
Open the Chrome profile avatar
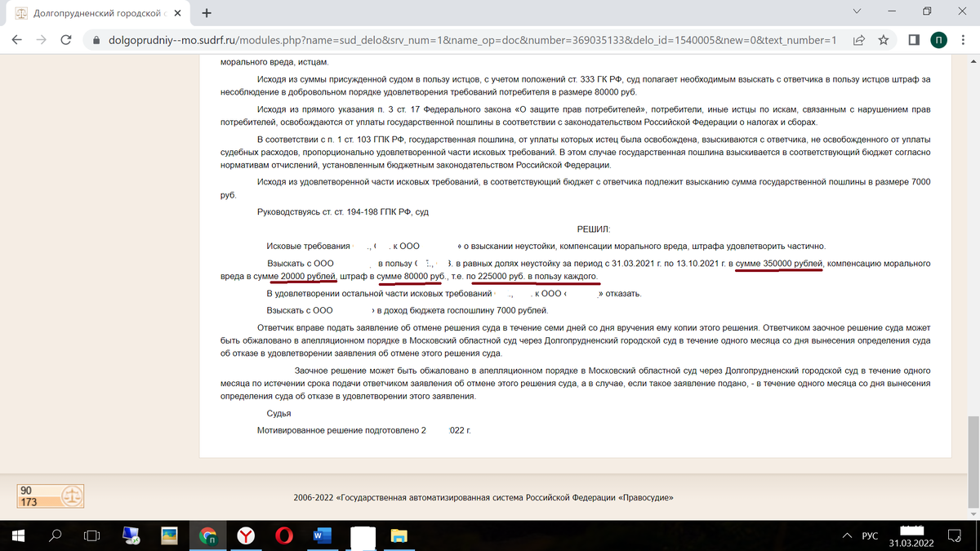[938, 39]
